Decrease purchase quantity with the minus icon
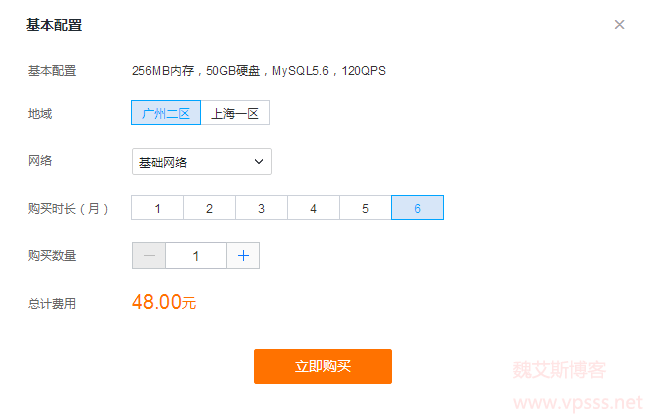The width and height of the screenshot is (646, 419). pos(149,256)
